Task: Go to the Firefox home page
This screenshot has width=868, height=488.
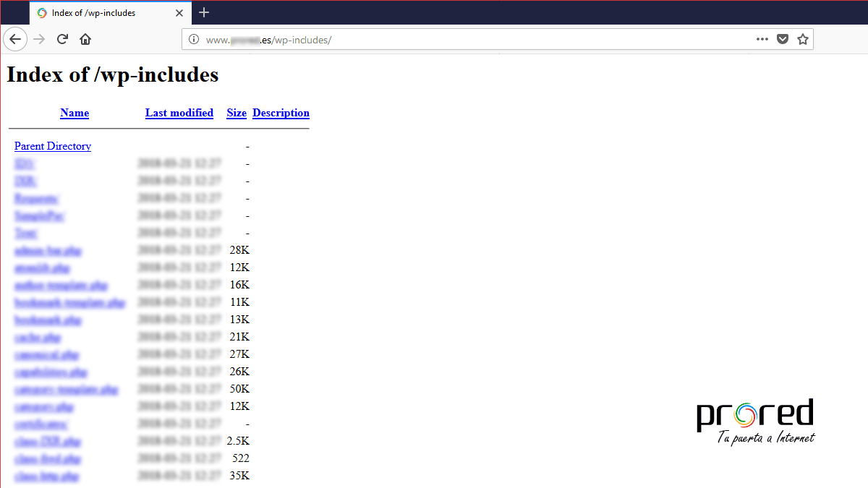Action: tap(85, 39)
